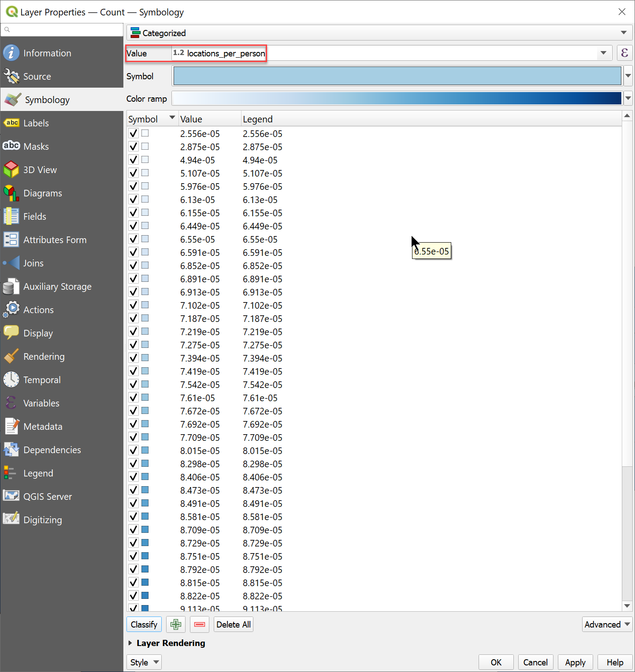Click the Actions gear icon

[x=11, y=310]
